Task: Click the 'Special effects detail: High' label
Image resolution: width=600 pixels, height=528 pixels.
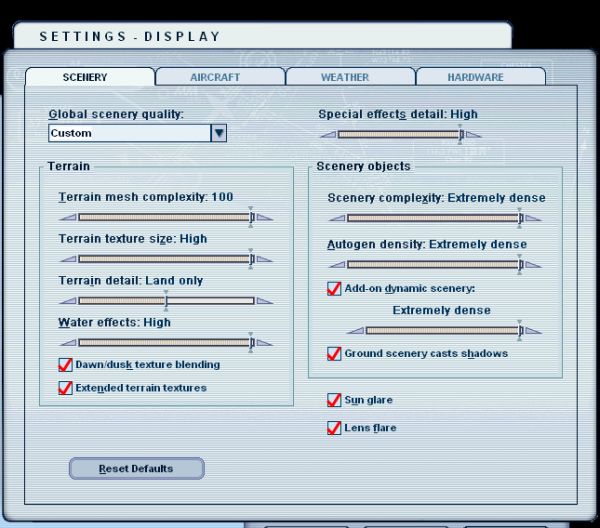Action: pyautogui.click(x=398, y=114)
